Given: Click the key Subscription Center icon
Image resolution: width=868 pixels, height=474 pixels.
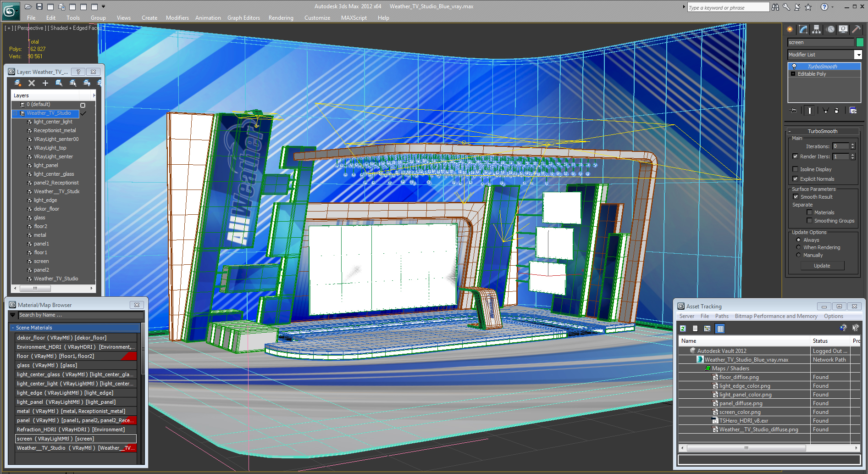Looking at the screenshot, I should 786,7.
